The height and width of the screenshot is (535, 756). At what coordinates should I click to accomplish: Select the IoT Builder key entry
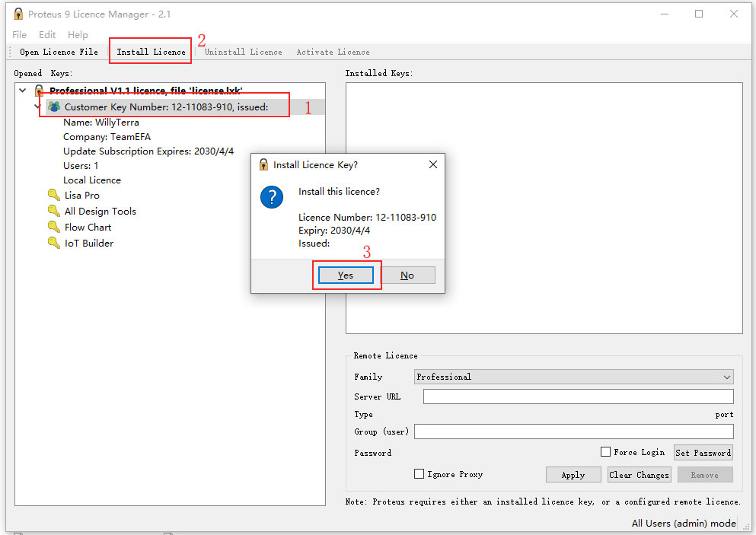click(x=89, y=243)
